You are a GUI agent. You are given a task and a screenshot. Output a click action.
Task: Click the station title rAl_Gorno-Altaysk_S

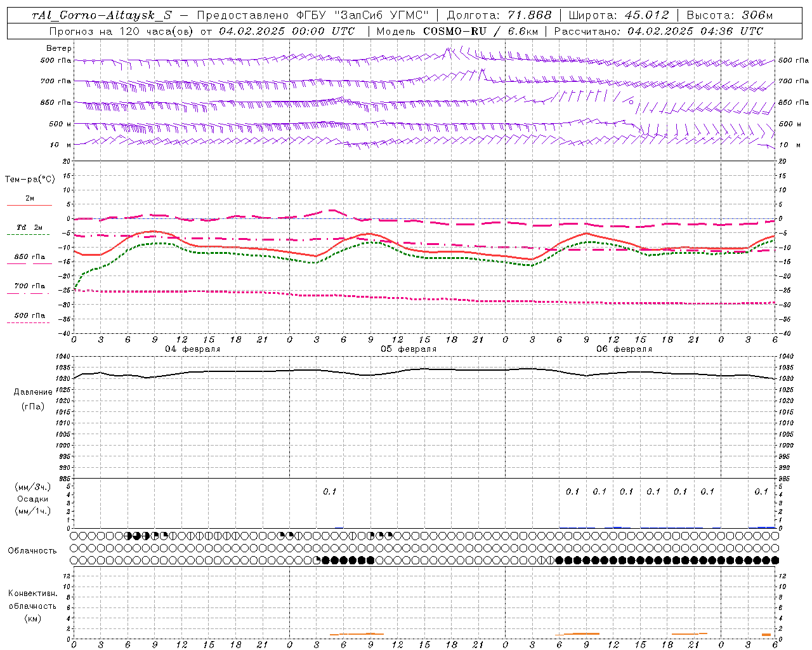101,15
